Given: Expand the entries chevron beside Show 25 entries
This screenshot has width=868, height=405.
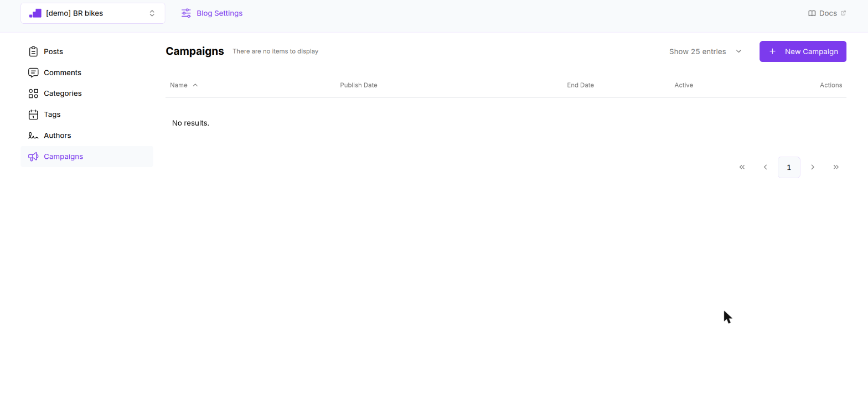Looking at the screenshot, I should click(738, 51).
